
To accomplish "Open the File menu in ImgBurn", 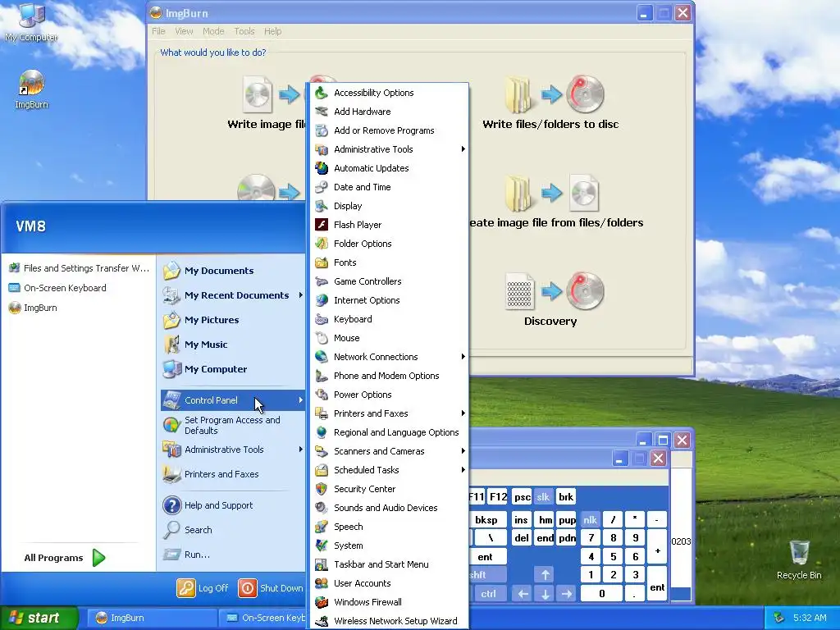I will click(x=158, y=31).
